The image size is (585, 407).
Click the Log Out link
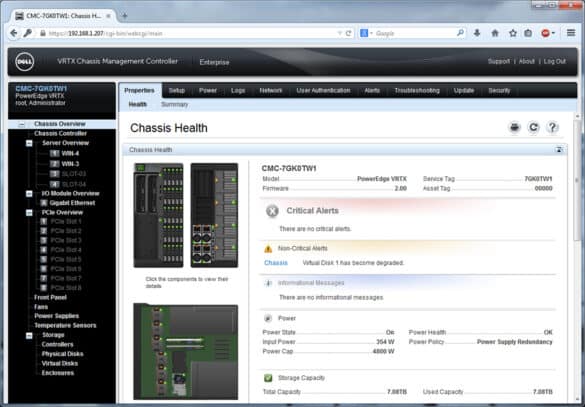pos(554,61)
